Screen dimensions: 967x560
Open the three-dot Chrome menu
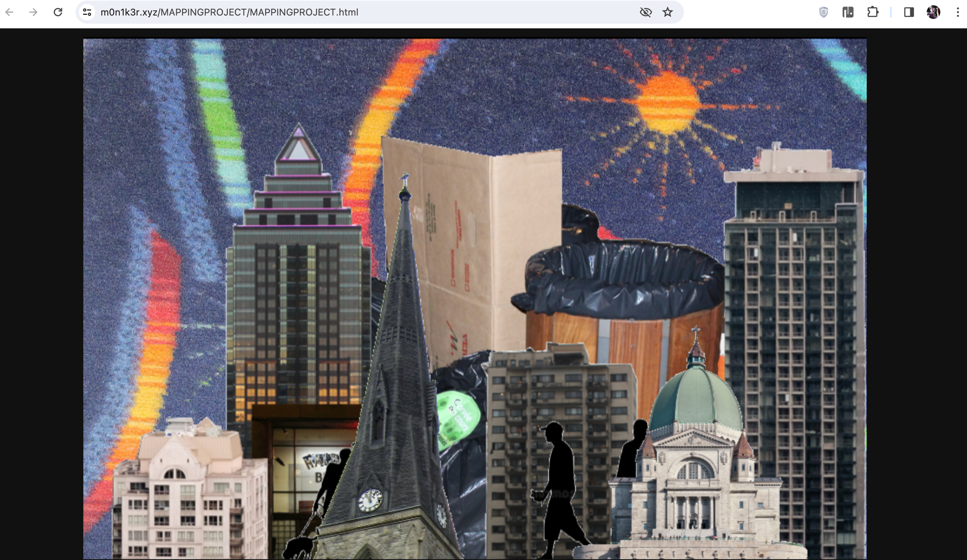[x=958, y=12]
